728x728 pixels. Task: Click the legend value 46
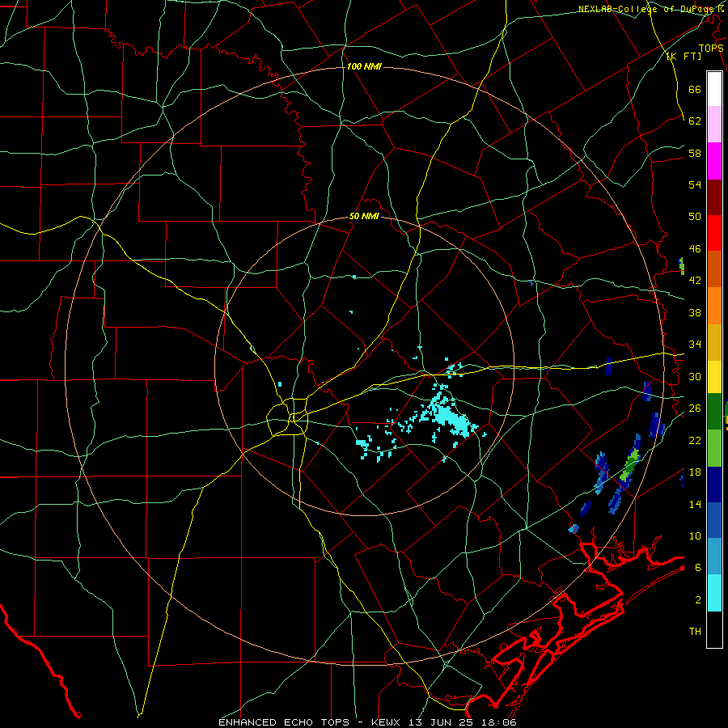point(695,249)
